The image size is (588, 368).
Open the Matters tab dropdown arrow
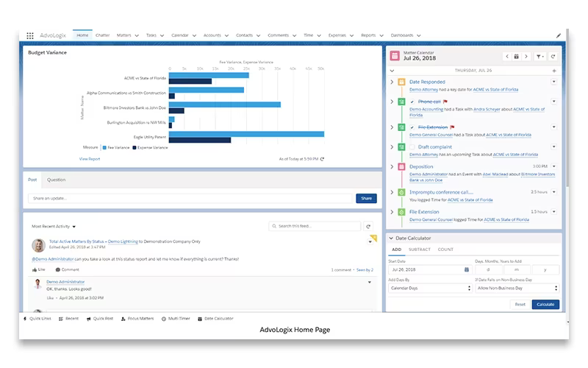click(137, 35)
